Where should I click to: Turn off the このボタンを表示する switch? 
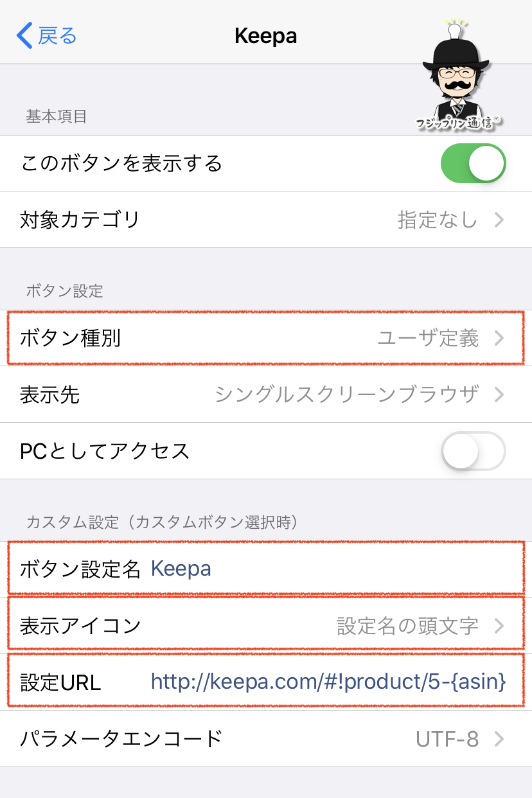coord(473,163)
